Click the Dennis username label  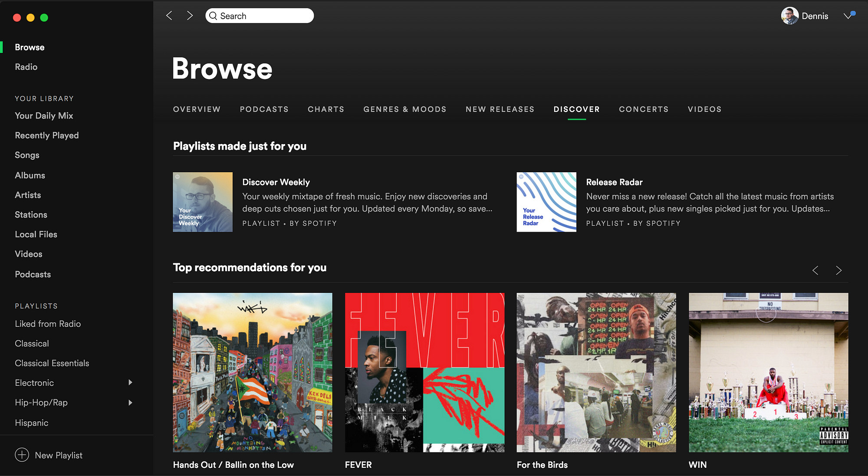coord(815,16)
